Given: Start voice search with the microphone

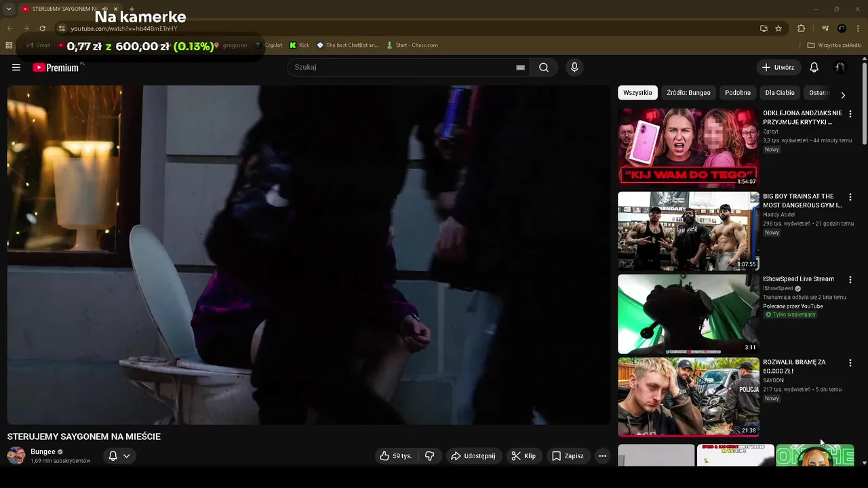Looking at the screenshot, I should click(x=574, y=67).
